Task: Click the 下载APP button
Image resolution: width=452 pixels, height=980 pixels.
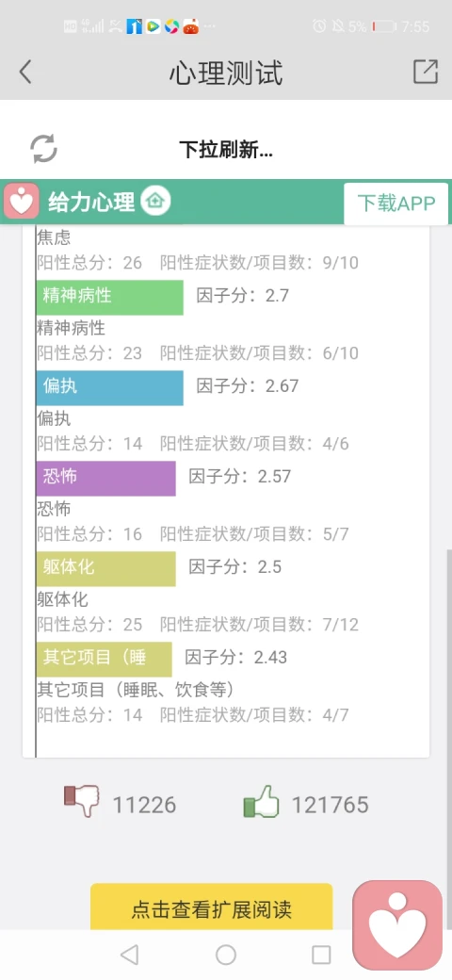Action: coord(395,204)
